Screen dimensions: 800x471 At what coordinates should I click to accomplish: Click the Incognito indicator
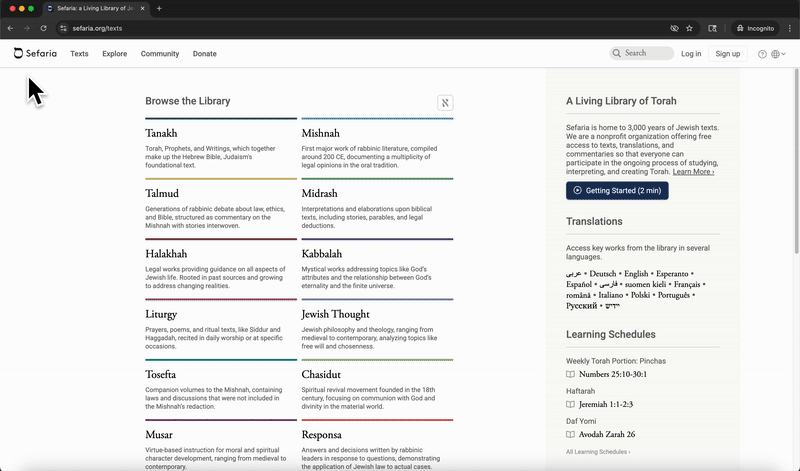755,29
